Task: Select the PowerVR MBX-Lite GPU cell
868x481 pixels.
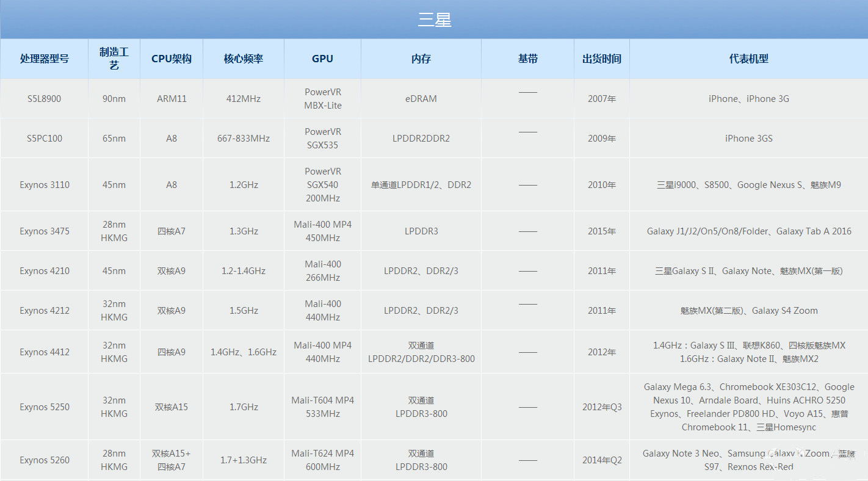Action: 322,99
